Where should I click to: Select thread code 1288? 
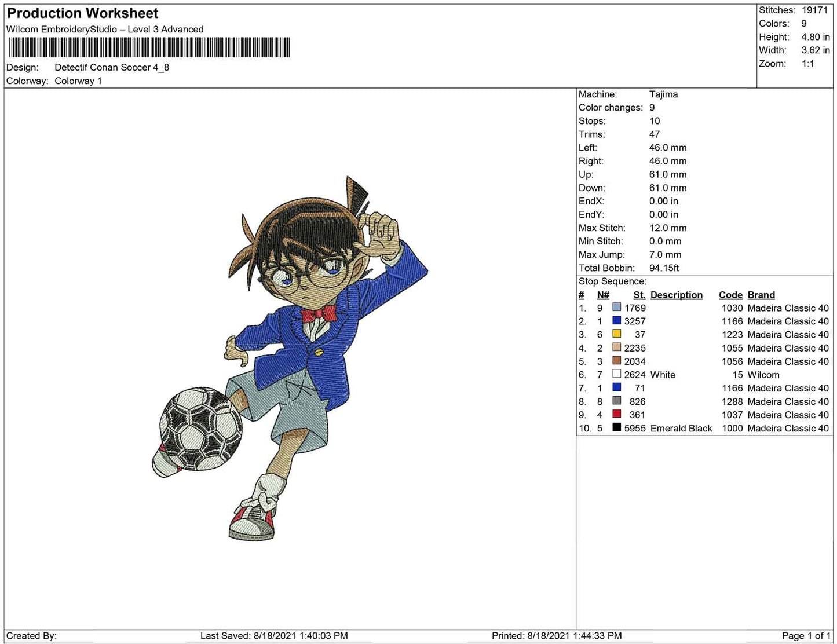pos(732,401)
